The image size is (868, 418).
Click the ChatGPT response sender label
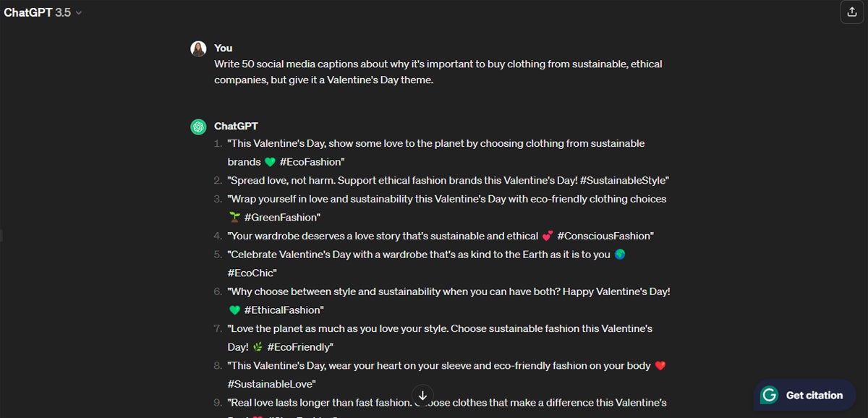click(x=236, y=126)
